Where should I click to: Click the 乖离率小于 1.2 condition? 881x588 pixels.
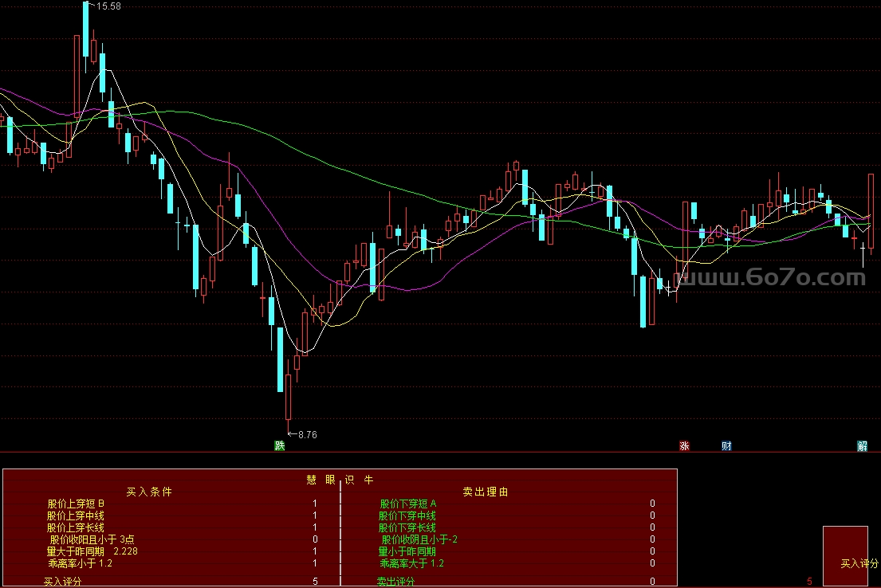(x=80, y=563)
